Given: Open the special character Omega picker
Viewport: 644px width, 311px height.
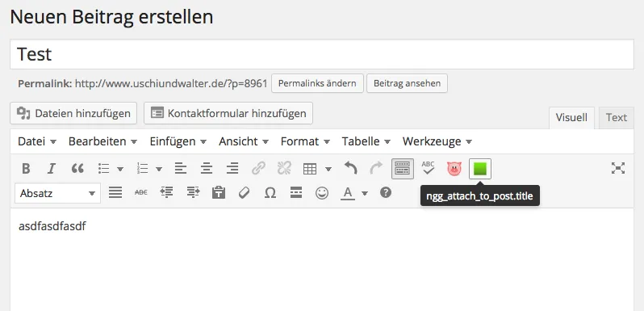Looking at the screenshot, I should [x=270, y=192].
